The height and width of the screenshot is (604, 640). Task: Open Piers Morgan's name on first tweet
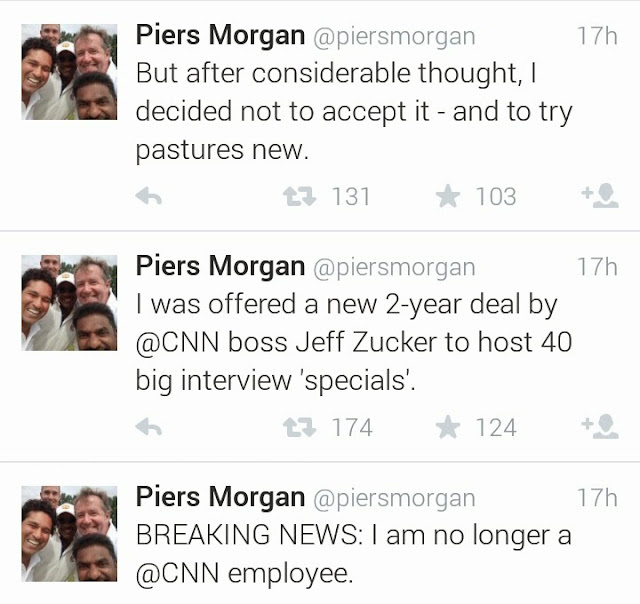pyautogui.click(x=220, y=37)
